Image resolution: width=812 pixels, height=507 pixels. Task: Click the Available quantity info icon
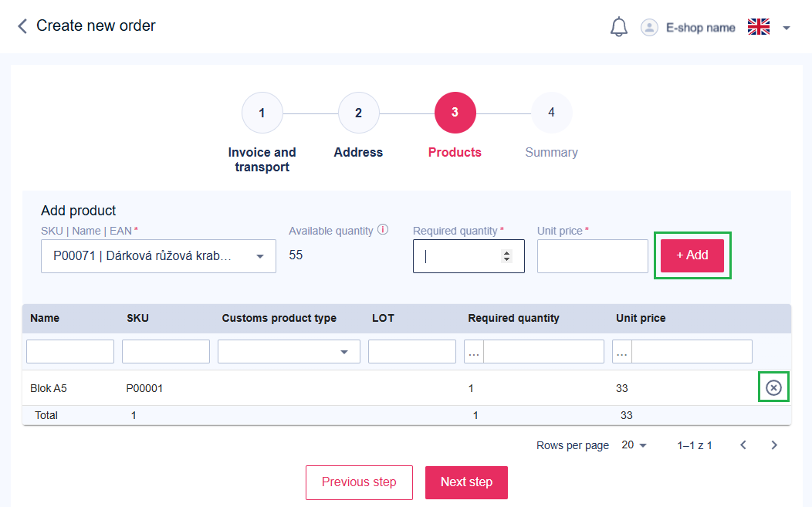click(383, 230)
